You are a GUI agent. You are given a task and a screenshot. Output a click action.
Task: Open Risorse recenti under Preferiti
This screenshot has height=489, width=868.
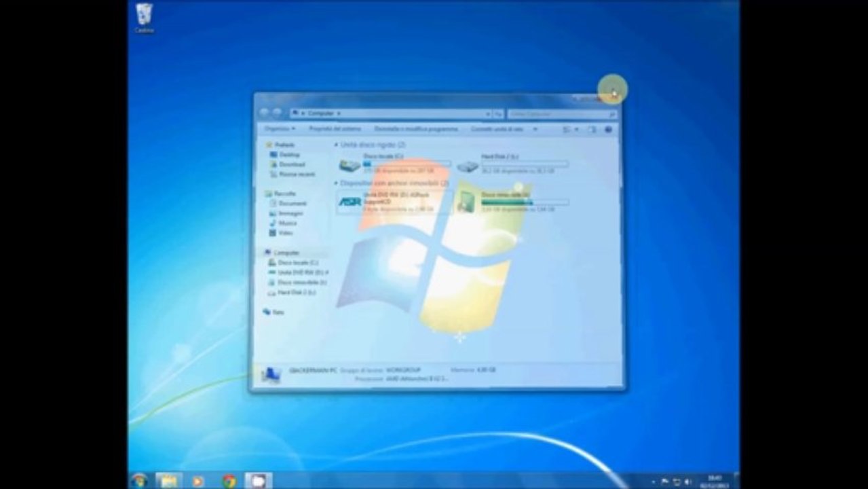[x=292, y=174]
